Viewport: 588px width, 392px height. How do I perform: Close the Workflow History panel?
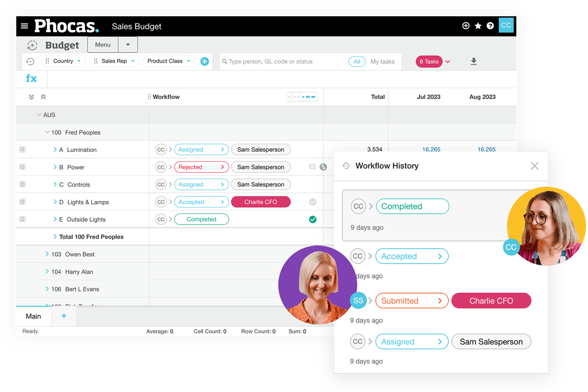pos(535,166)
